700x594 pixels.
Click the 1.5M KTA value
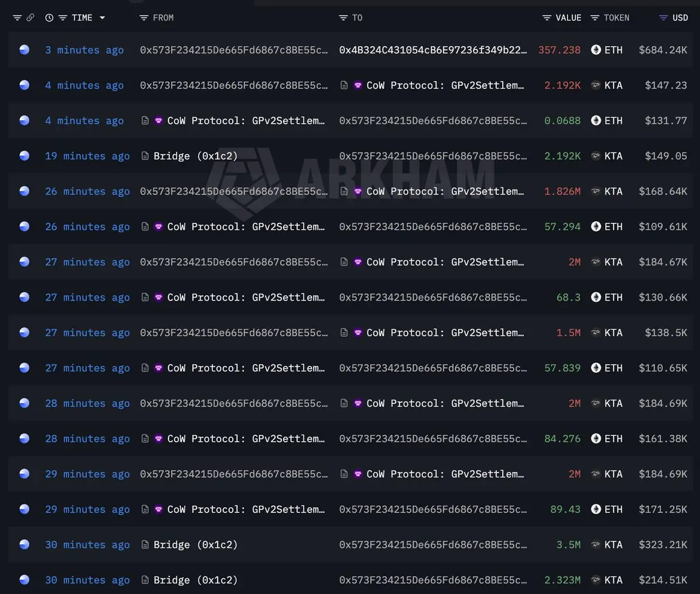(x=568, y=333)
